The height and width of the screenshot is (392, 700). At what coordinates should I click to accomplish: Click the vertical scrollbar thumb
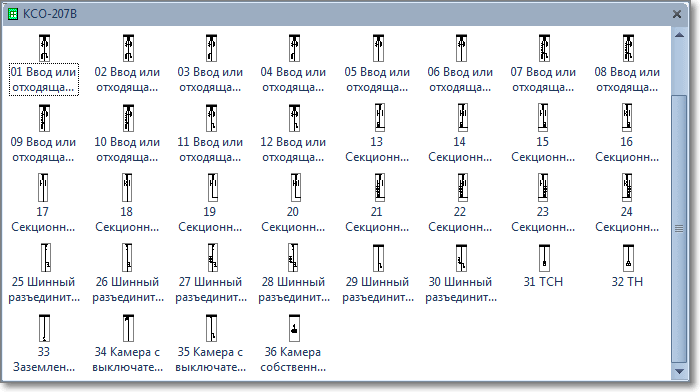(x=679, y=229)
